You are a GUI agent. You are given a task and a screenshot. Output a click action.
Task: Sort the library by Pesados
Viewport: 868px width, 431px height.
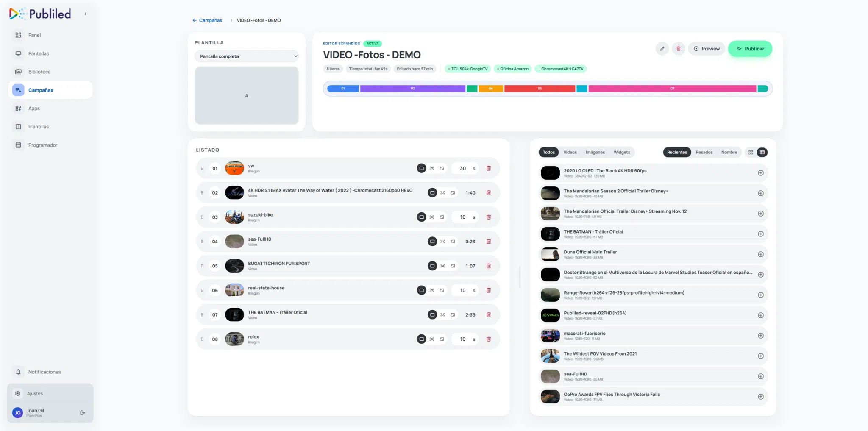pyautogui.click(x=704, y=152)
